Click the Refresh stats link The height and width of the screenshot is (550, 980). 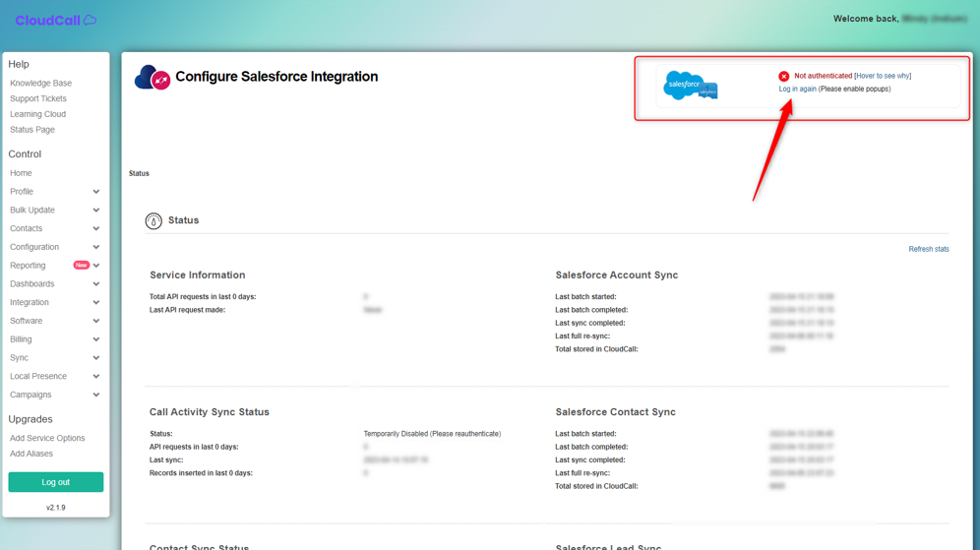929,249
